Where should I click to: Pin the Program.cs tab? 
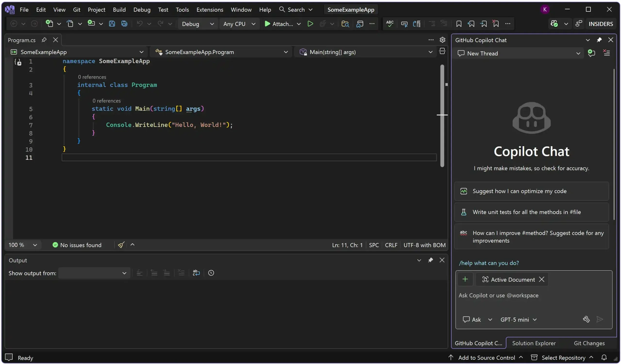click(x=44, y=40)
